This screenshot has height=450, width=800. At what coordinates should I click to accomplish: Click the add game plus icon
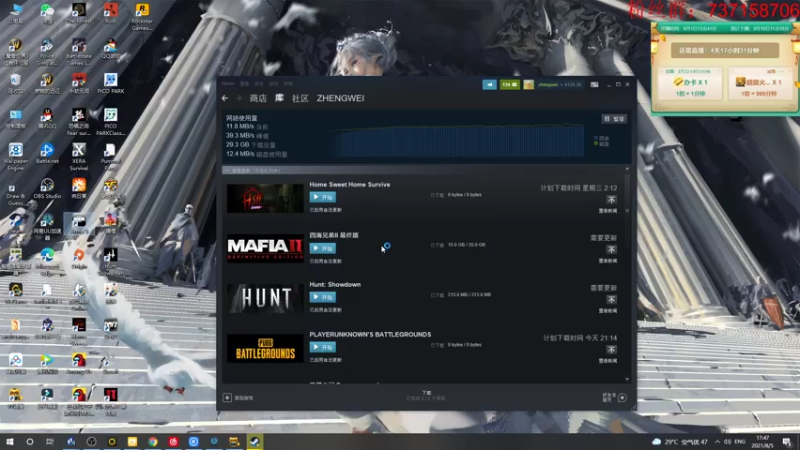pos(227,397)
